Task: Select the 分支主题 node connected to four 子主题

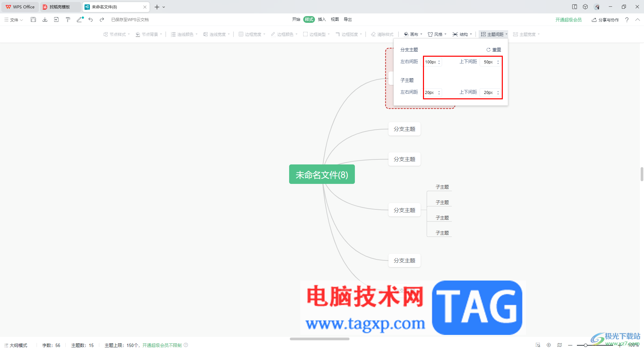Action: [x=405, y=210]
